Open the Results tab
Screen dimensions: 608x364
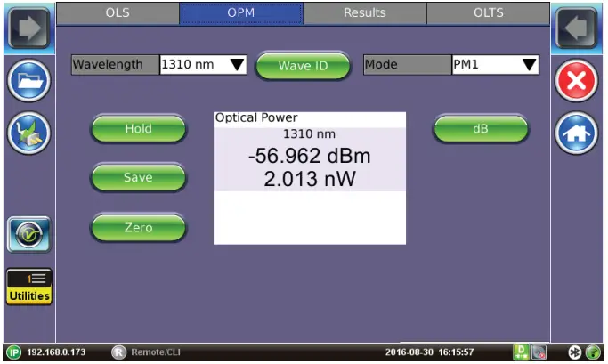pyautogui.click(x=364, y=12)
